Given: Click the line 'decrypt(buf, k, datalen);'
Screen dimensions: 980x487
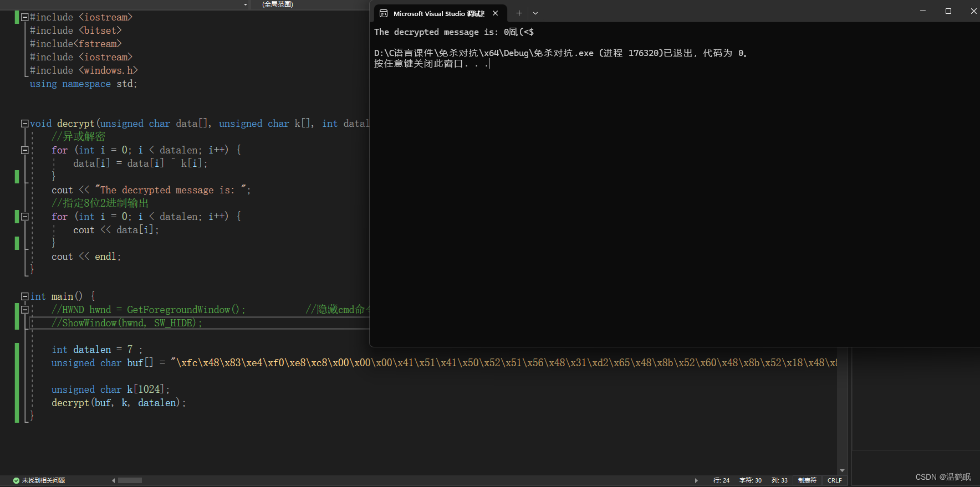Looking at the screenshot, I should 119,403.
